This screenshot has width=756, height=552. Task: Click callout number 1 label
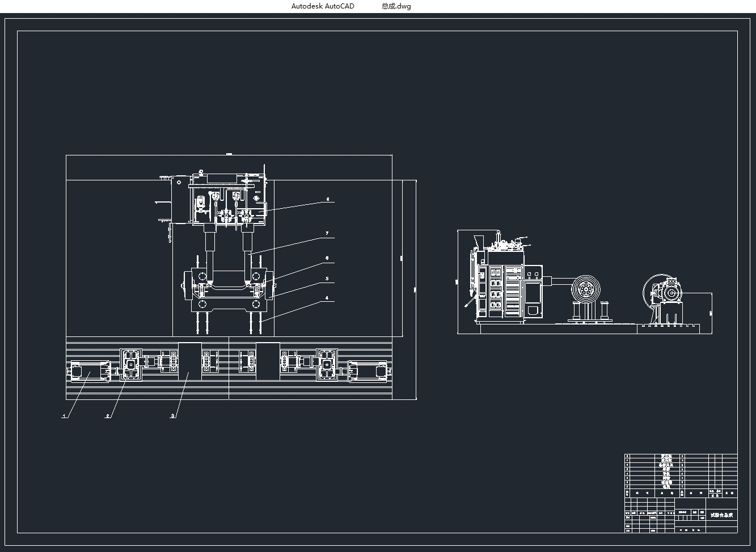pos(65,416)
